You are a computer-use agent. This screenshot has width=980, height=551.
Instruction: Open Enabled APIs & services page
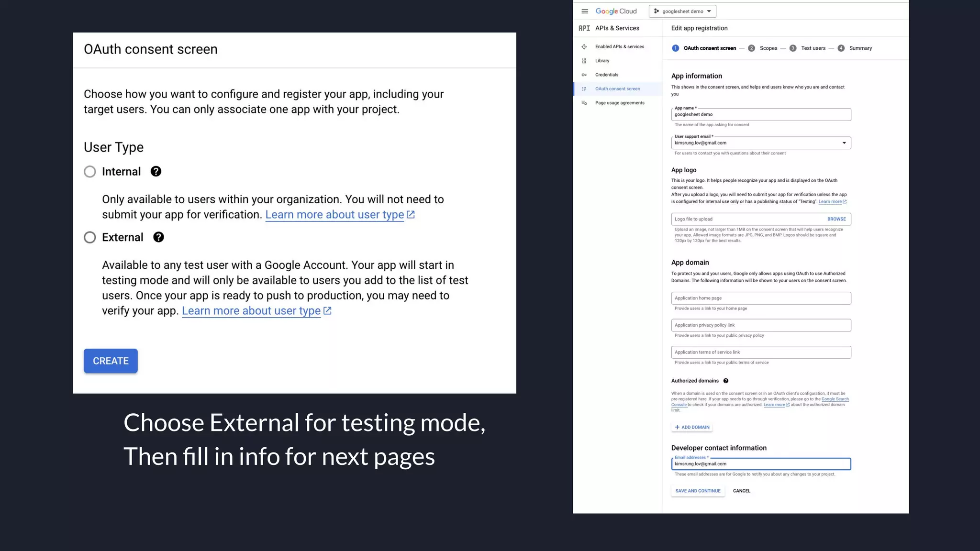(620, 47)
